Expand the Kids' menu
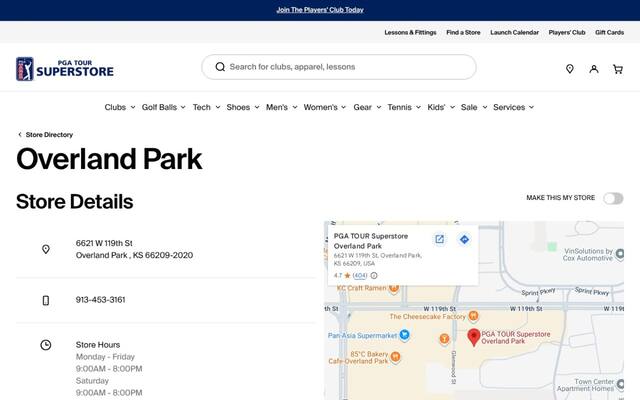The height and width of the screenshot is (400, 640). tap(441, 107)
